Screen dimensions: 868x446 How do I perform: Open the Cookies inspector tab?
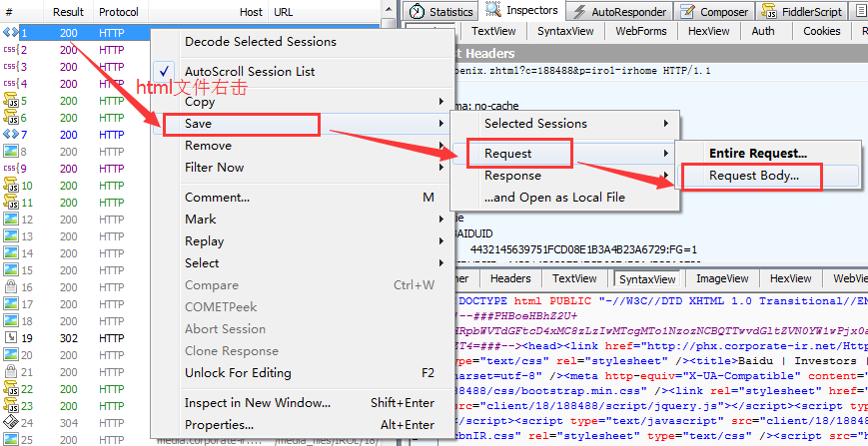821,32
